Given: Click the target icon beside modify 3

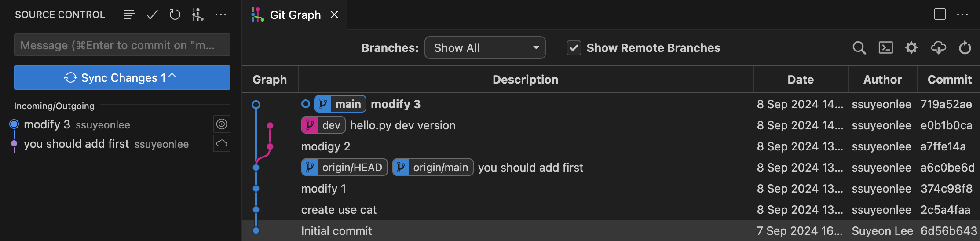Looking at the screenshot, I should [222, 124].
